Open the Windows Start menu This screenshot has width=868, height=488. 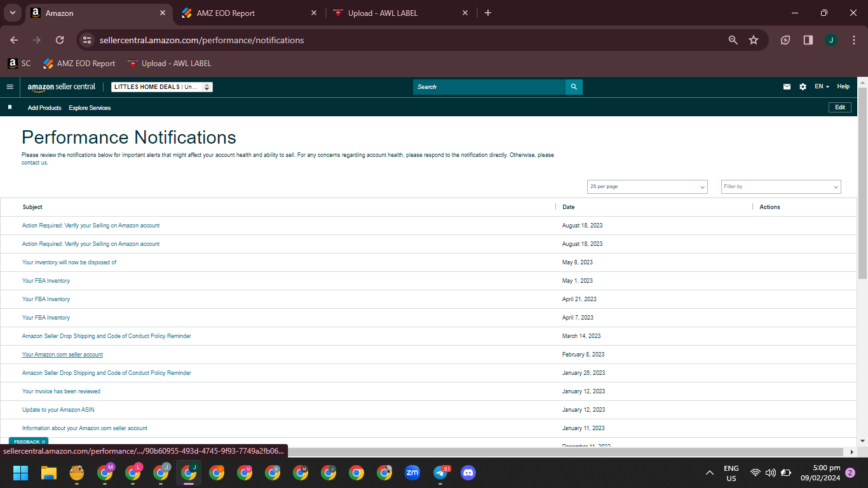tap(21, 473)
